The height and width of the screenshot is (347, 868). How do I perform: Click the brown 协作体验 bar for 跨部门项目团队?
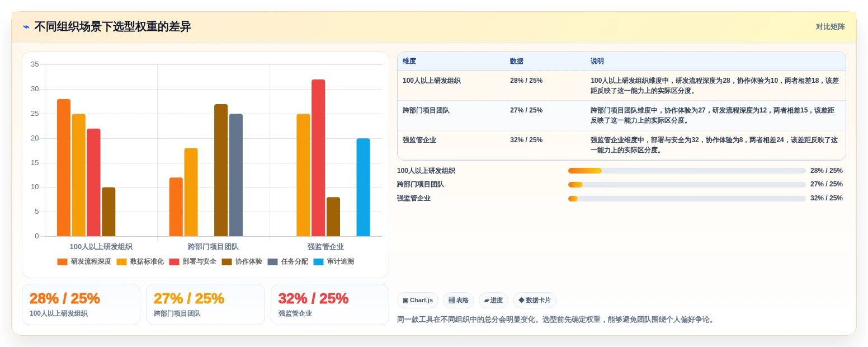221,170
